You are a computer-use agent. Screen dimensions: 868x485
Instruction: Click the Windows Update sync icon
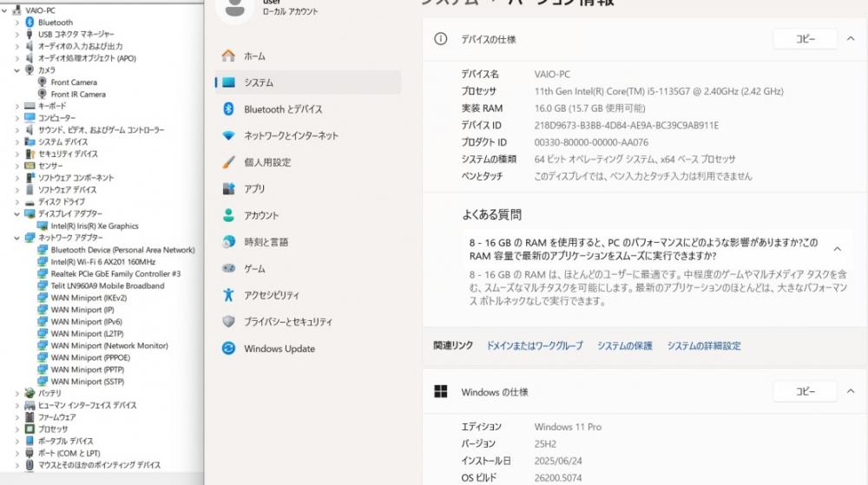(228, 348)
